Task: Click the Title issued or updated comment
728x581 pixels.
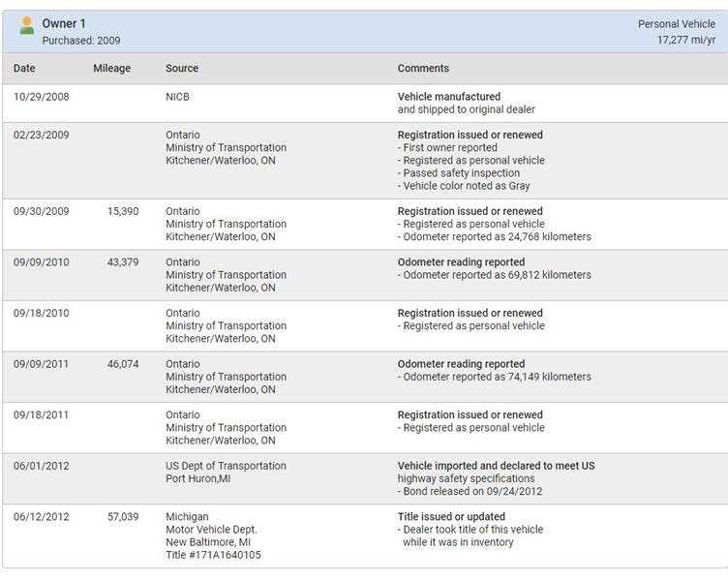Action: pyautogui.click(x=451, y=517)
